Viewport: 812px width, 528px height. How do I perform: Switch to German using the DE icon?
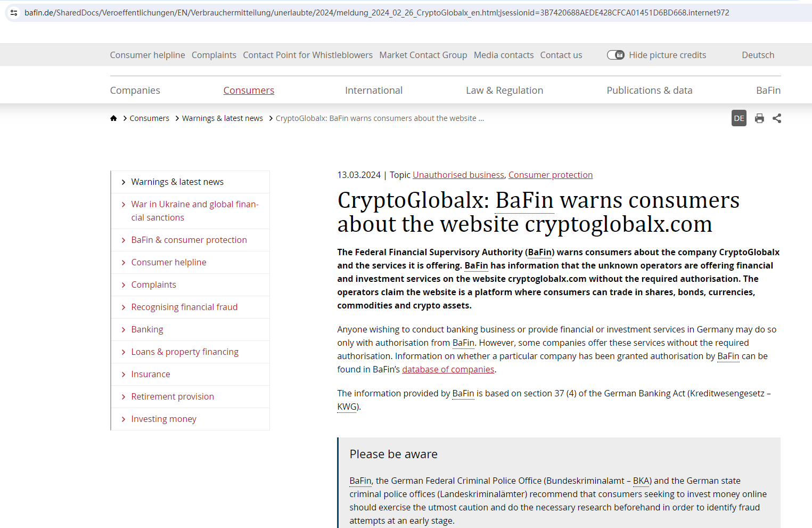coord(739,118)
